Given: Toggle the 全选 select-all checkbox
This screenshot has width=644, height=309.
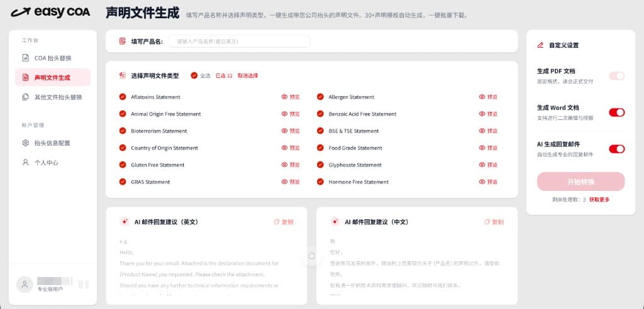Looking at the screenshot, I should tap(194, 75).
